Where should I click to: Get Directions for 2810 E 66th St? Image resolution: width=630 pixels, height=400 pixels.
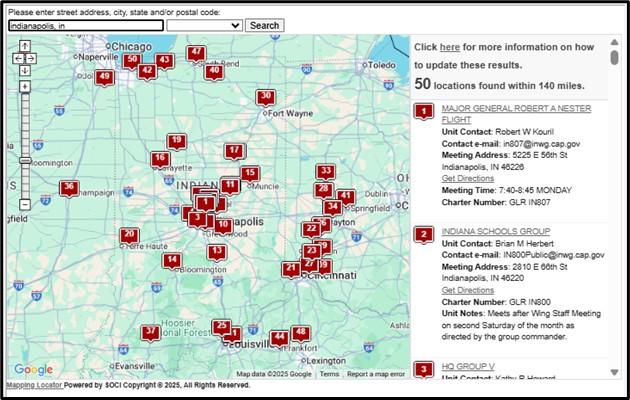(468, 290)
